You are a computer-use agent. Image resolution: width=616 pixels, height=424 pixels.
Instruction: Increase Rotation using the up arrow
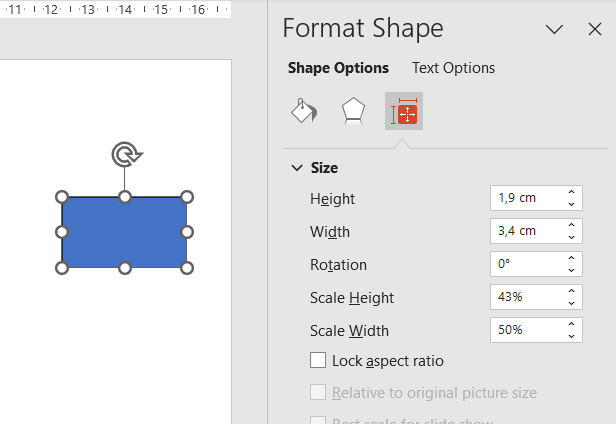tap(571, 259)
